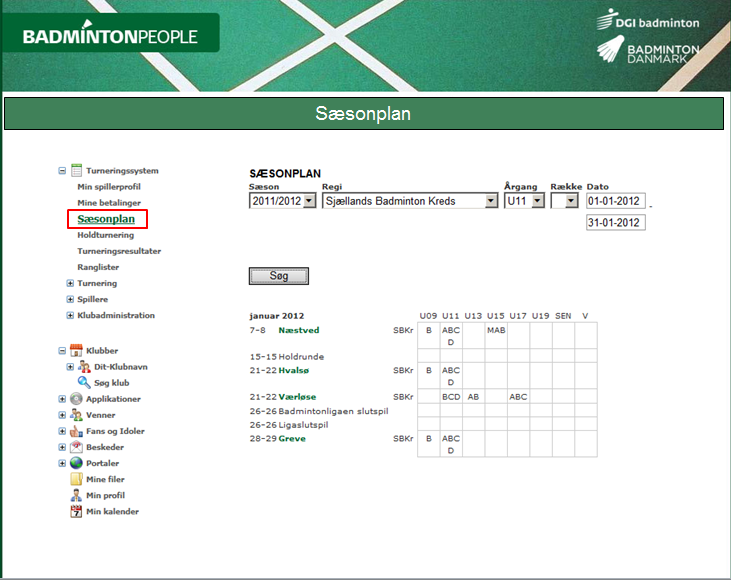The height and width of the screenshot is (580, 731).
Task: Click the Mine filer folder icon
Action: click(x=76, y=479)
